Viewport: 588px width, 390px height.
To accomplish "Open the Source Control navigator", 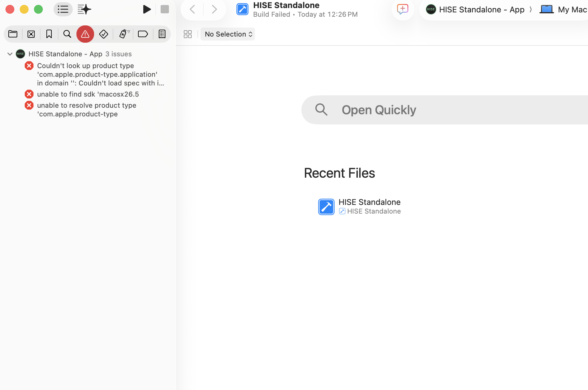I will [31, 34].
